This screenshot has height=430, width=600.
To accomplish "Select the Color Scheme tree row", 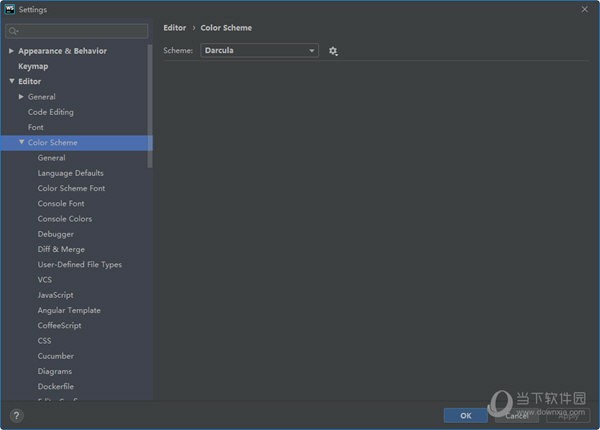I will click(77, 143).
